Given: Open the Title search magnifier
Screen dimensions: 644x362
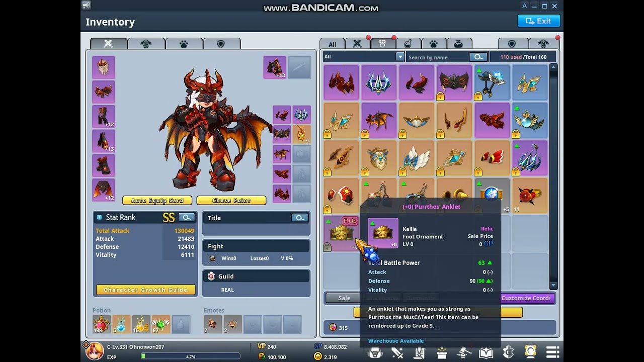Looking at the screenshot, I should tap(299, 218).
